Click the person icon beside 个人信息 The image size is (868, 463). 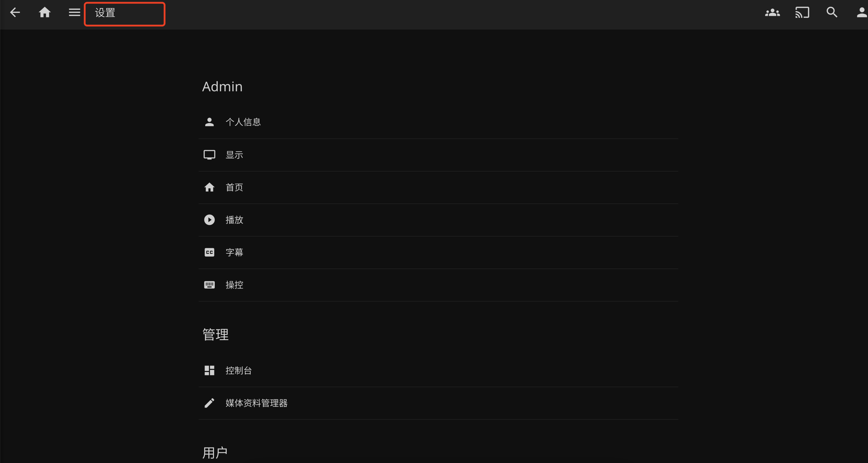209,122
